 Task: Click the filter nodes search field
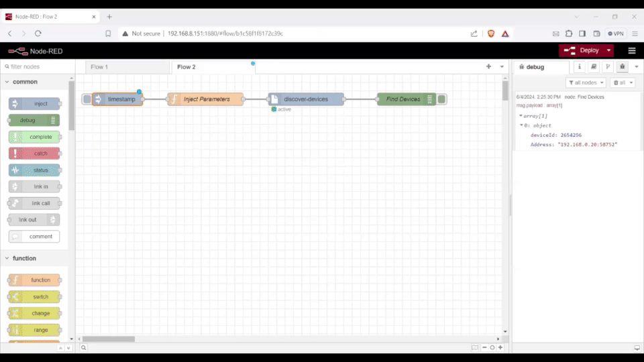click(37, 67)
